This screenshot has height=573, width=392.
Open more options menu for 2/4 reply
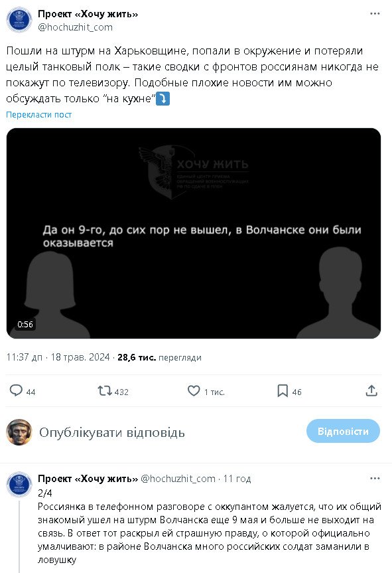[x=375, y=478]
